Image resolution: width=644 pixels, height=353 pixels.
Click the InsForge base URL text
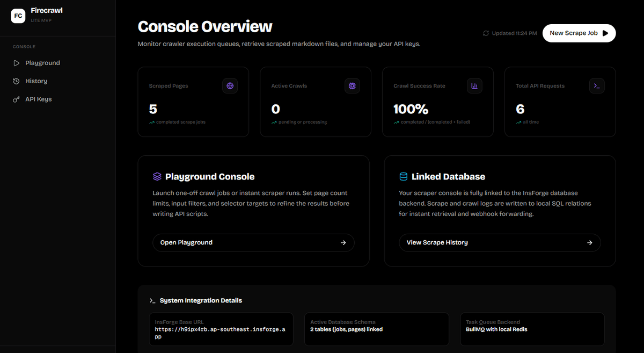click(x=221, y=333)
